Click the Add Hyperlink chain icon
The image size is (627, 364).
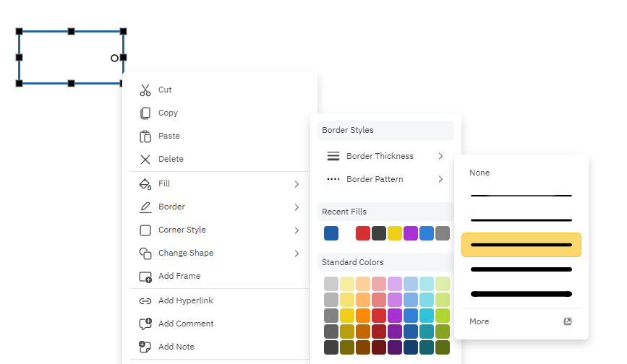145,301
